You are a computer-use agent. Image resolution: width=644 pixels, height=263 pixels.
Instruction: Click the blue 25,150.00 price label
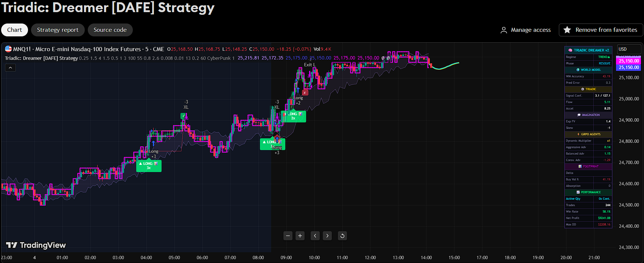(x=629, y=67)
